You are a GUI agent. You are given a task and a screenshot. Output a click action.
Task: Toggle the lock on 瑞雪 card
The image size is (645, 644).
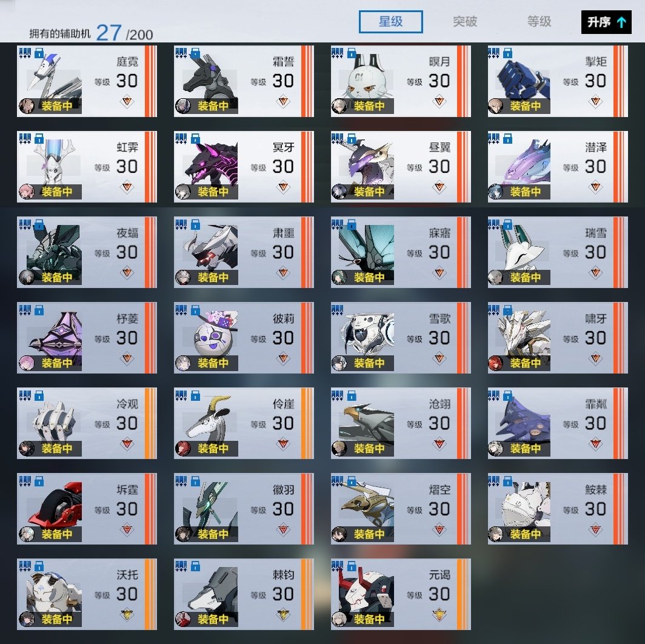[507, 224]
